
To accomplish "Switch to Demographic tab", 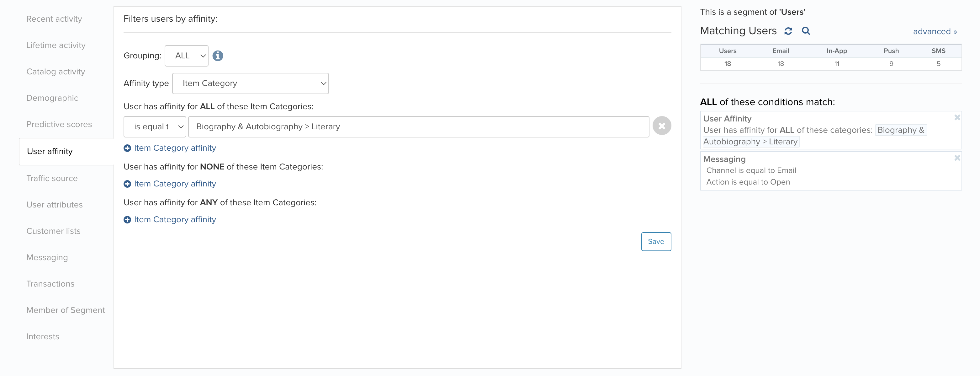I will 52,98.
